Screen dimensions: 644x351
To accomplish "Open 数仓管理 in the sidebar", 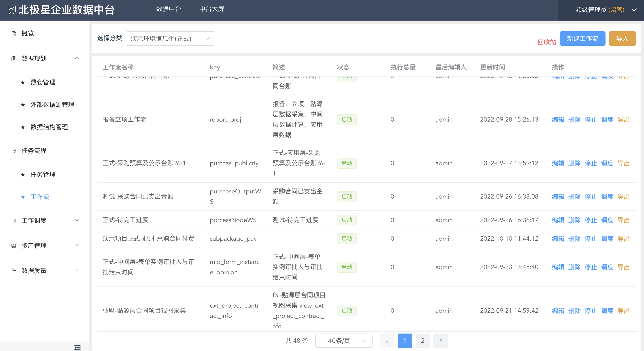I will pyautogui.click(x=43, y=82).
